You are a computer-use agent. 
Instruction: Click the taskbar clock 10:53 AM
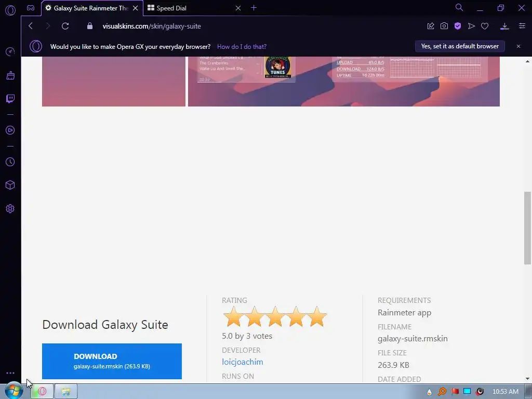505,392
